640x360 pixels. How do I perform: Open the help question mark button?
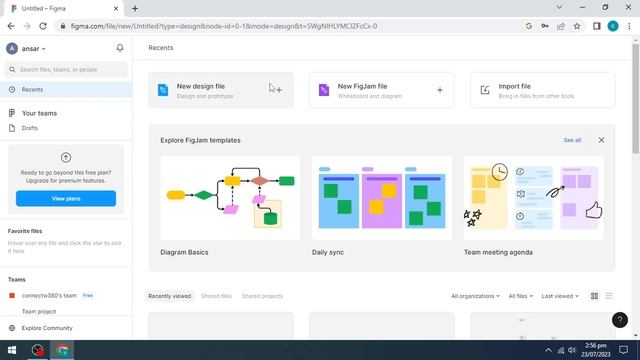[620, 320]
